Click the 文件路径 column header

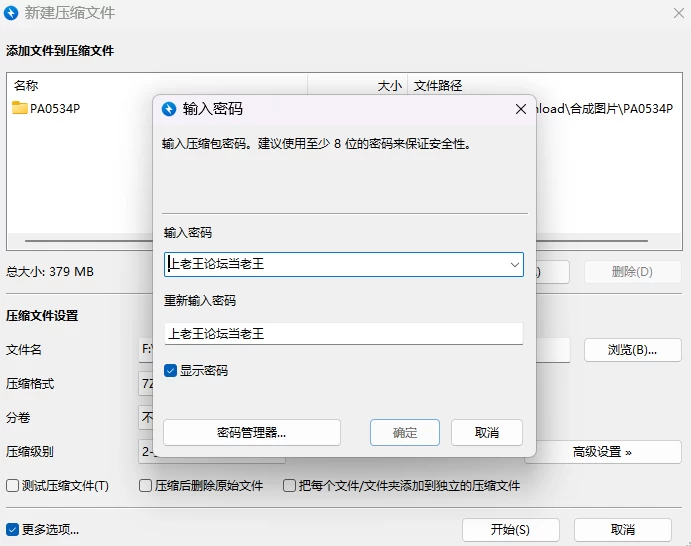click(438, 85)
